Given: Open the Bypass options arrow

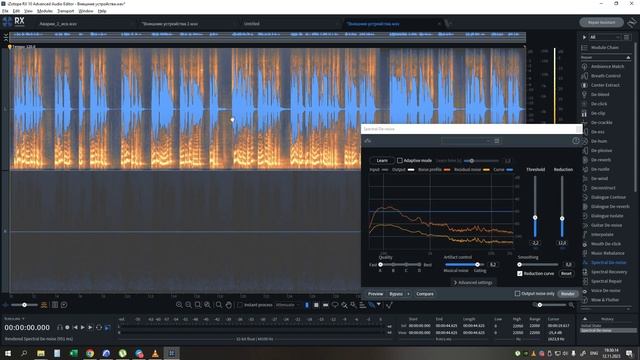Looking at the screenshot, I should 408,294.
